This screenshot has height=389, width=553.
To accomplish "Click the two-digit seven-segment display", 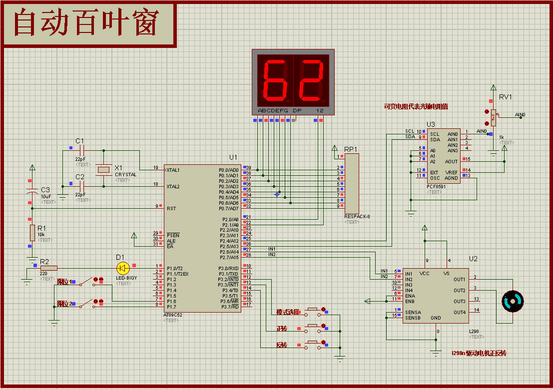I will coord(293,82).
